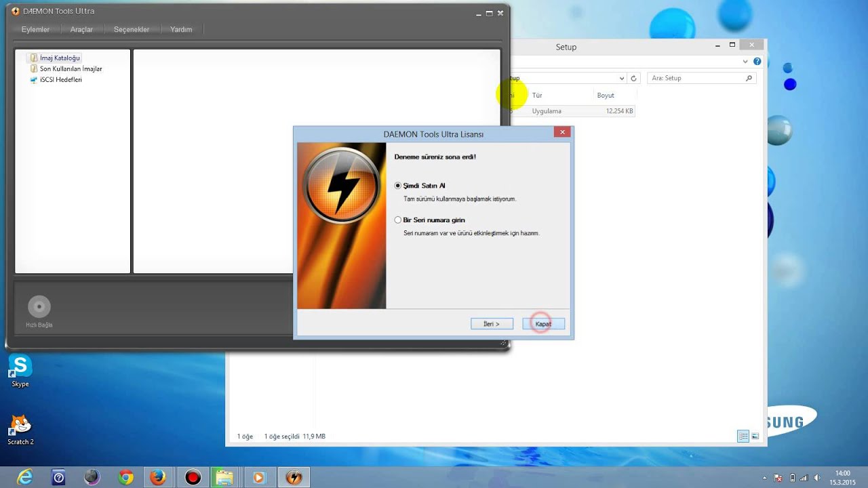Expand the ribbon chevron in Setup window
Screen dimensions: 868x488
click(747, 61)
